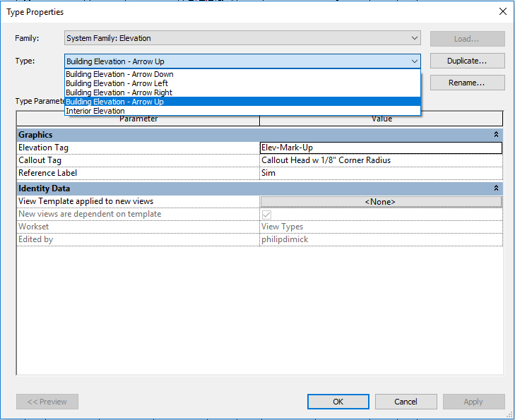The width and height of the screenshot is (515, 420).
Task: Click the Rename... button
Action: [468, 83]
